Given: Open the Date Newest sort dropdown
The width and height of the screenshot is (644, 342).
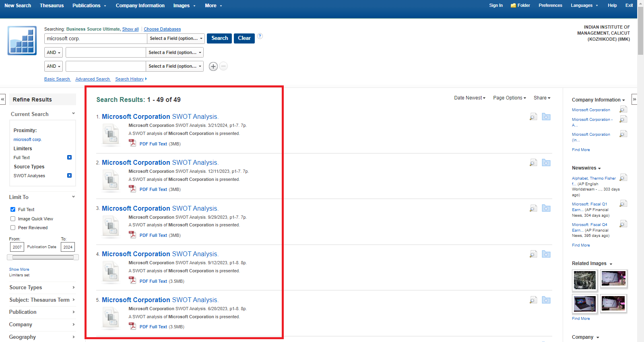Looking at the screenshot, I should (470, 98).
